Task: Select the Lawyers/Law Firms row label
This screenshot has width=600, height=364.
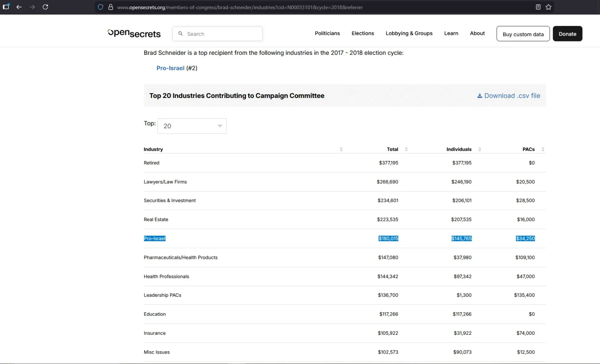Action: 165,182
